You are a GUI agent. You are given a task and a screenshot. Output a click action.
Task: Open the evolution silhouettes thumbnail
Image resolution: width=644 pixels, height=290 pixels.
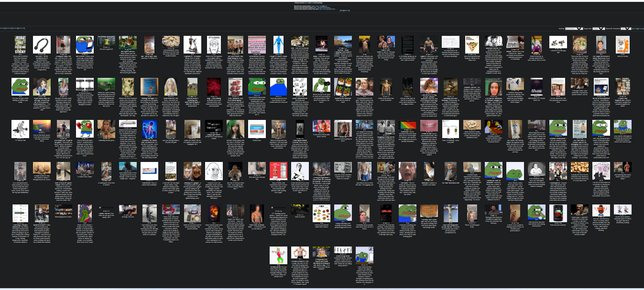343,250
